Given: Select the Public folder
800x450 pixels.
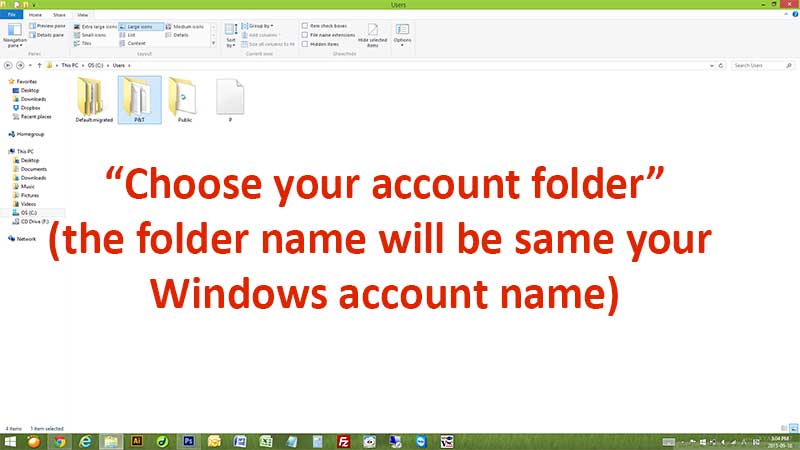Looking at the screenshot, I should [184, 100].
